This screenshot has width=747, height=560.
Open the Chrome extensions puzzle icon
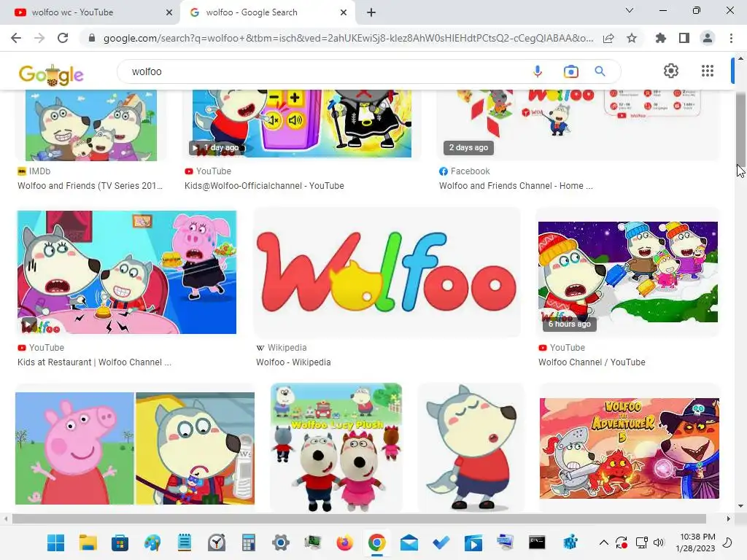(660, 38)
